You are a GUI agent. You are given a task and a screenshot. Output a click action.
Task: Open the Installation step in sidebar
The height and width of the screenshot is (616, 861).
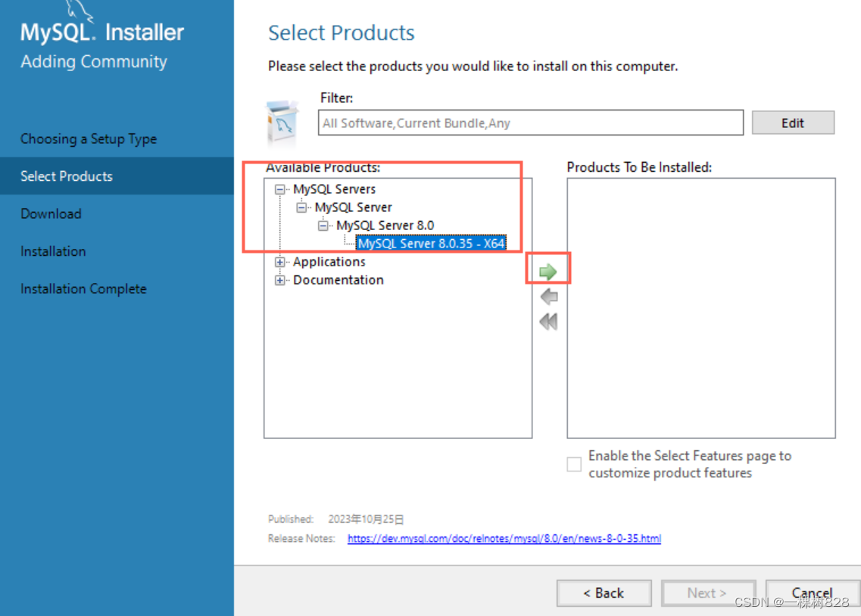53,251
